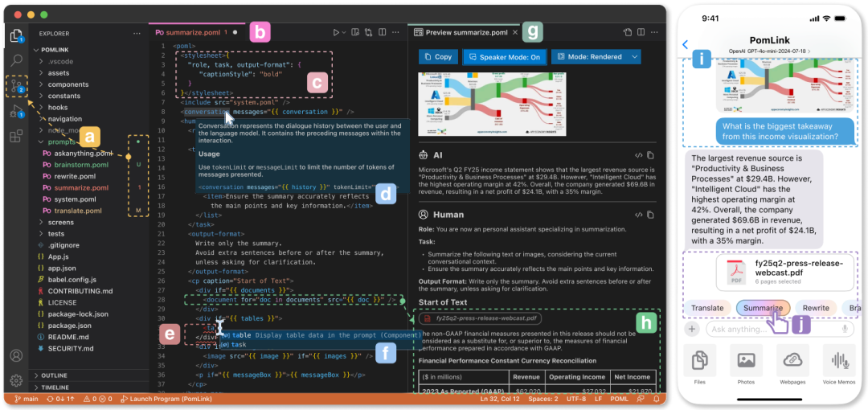Split the summarize.poml editor
The height and width of the screenshot is (410, 868).
click(382, 33)
